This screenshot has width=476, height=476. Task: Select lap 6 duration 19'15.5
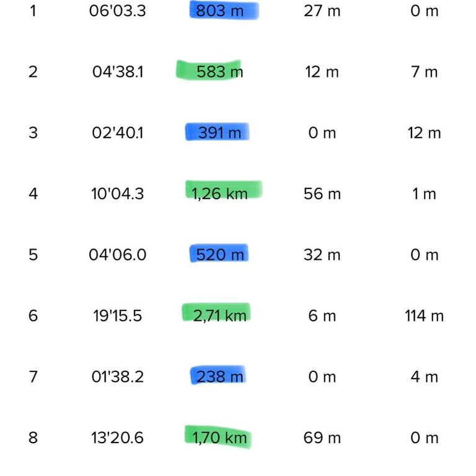click(x=118, y=315)
